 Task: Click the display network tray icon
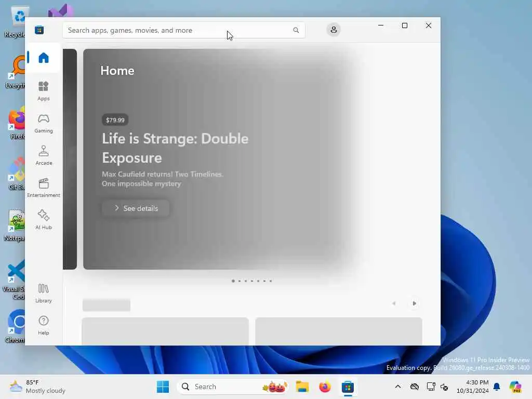pyautogui.click(x=431, y=387)
